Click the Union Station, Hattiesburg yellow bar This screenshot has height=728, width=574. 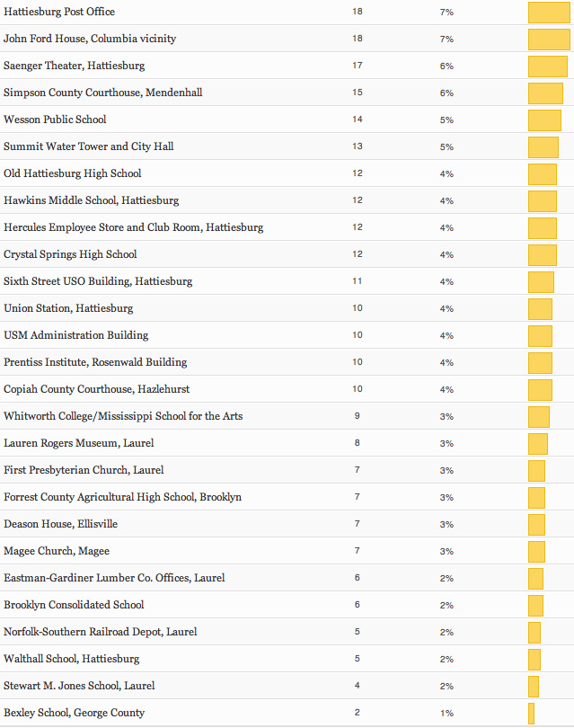pos(540,309)
